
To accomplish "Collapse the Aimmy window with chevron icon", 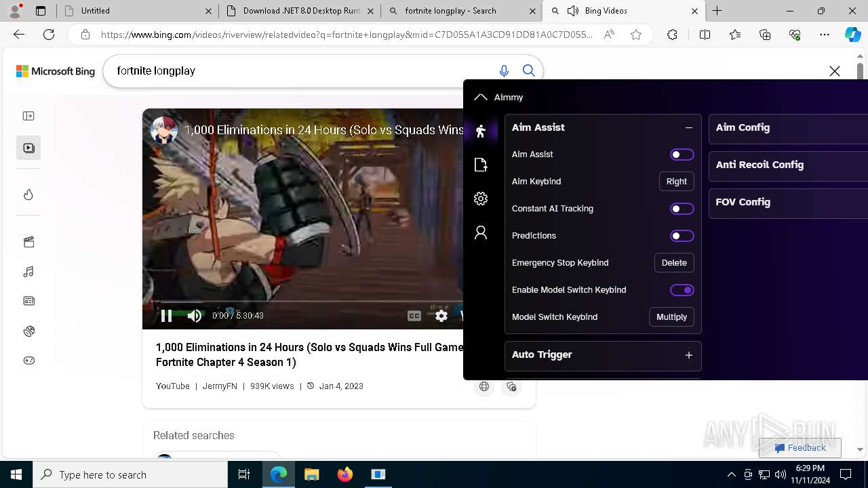I will pyautogui.click(x=481, y=97).
